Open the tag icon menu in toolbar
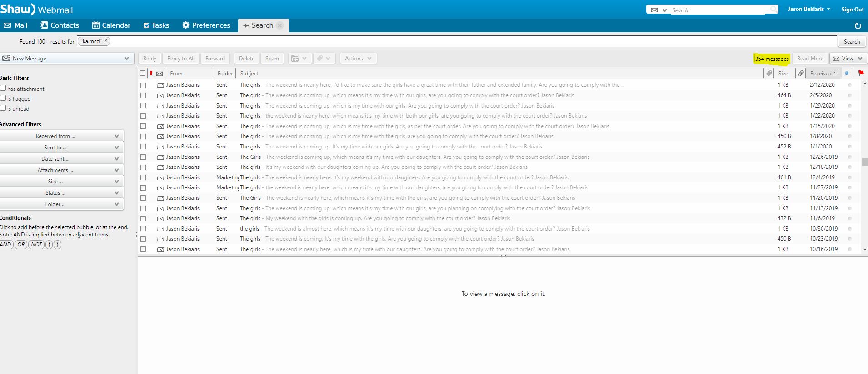The height and width of the screenshot is (374, 868). (x=324, y=59)
